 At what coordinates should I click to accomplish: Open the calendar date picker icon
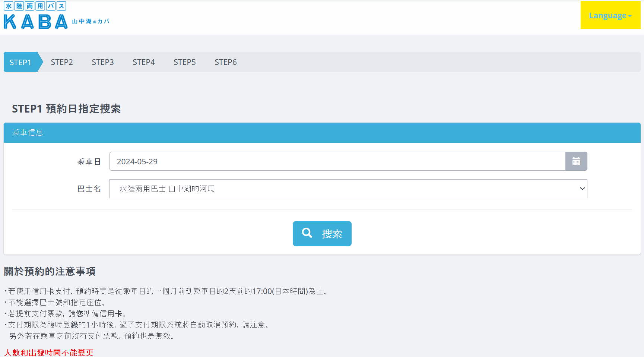tap(576, 161)
